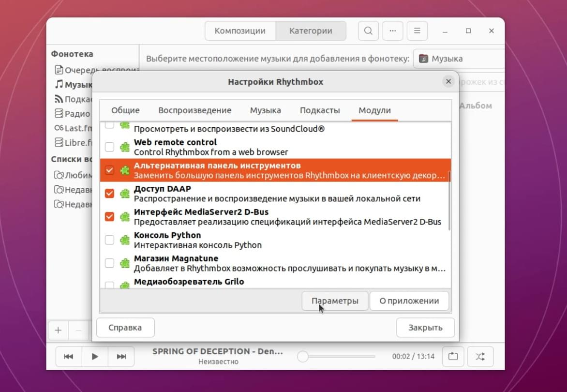Screen dimensions: 567x392
Task: Toggle repeat mode icon
Action: coord(453,357)
